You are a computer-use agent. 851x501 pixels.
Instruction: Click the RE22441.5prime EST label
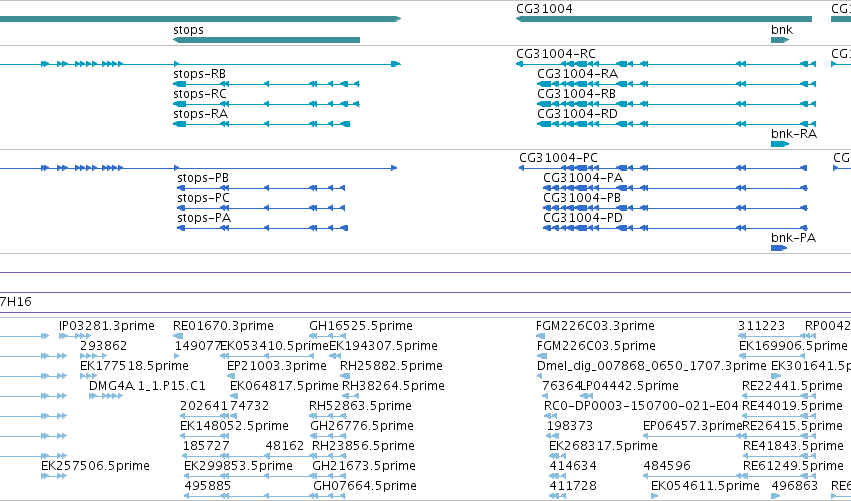coord(792,386)
